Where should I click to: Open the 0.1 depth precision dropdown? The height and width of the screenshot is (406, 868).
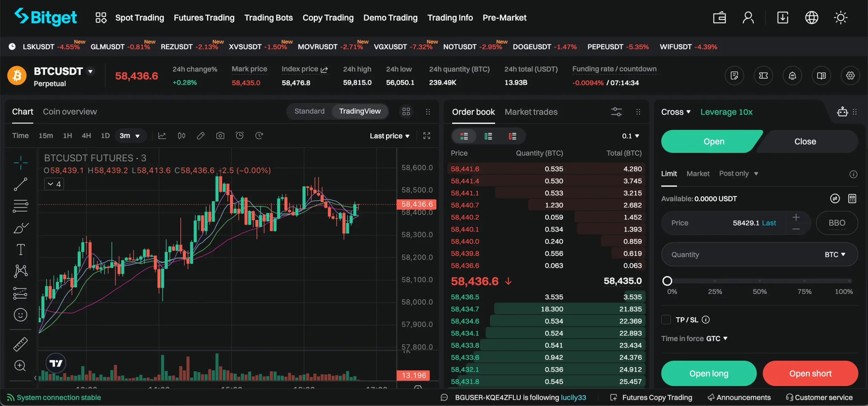click(x=630, y=136)
